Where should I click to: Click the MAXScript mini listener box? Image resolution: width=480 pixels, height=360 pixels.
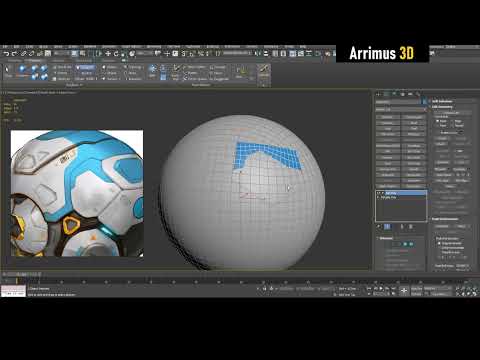13,291
